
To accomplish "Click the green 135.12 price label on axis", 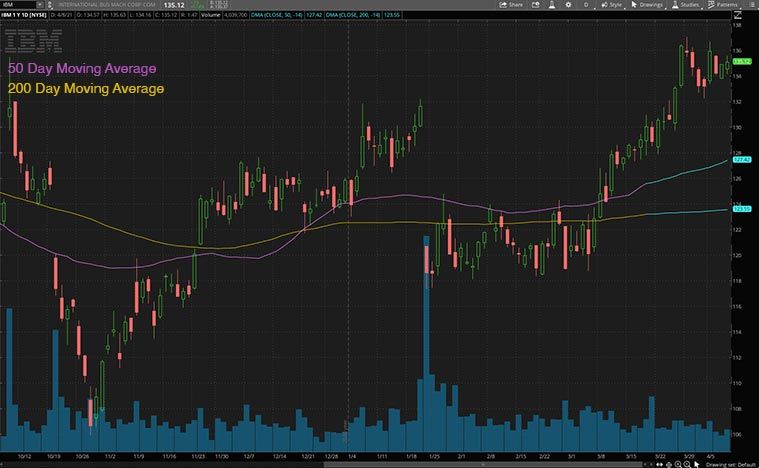I will pyautogui.click(x=742, y=61).
